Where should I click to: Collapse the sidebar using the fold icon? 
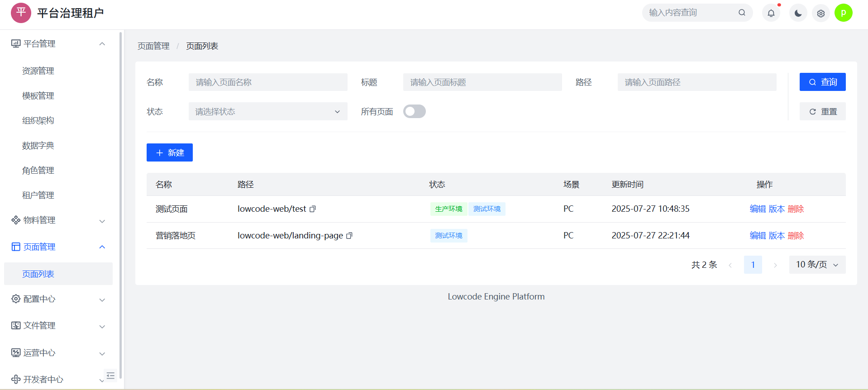[x=110, y=375]
